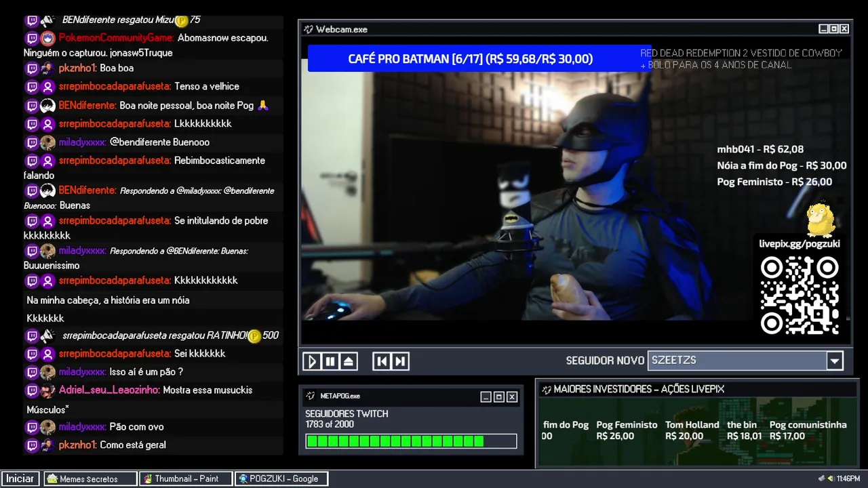This screenshot has width=868, height=488.
Task: Click the megaphone icon on resgatou RATINHO
Action: [47, 335]
